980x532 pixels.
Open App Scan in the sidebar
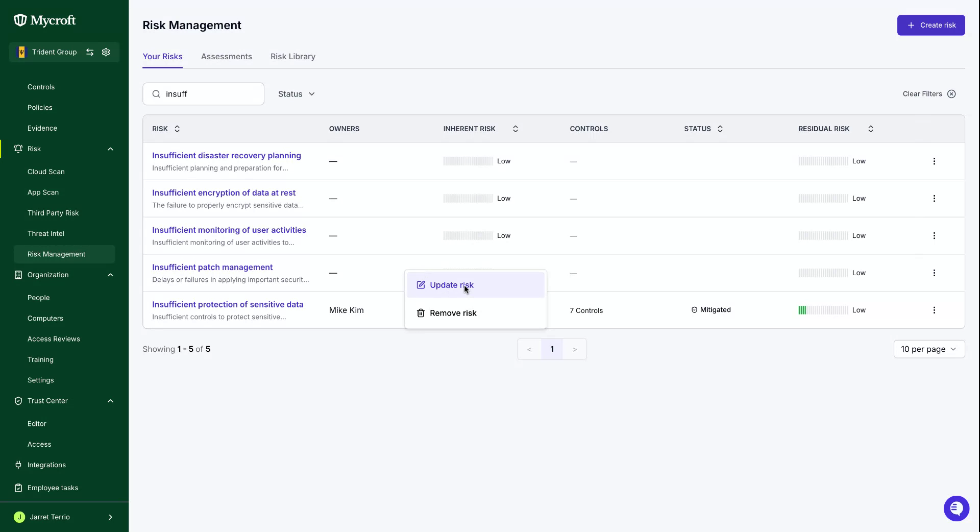(43, 192)
